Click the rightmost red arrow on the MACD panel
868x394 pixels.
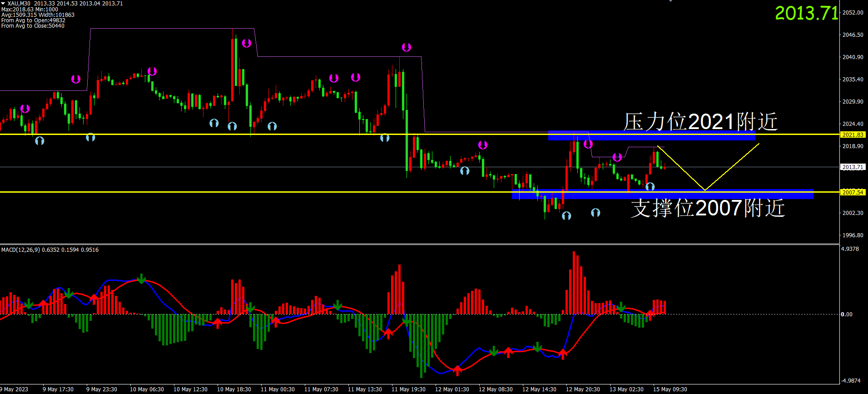650,313
